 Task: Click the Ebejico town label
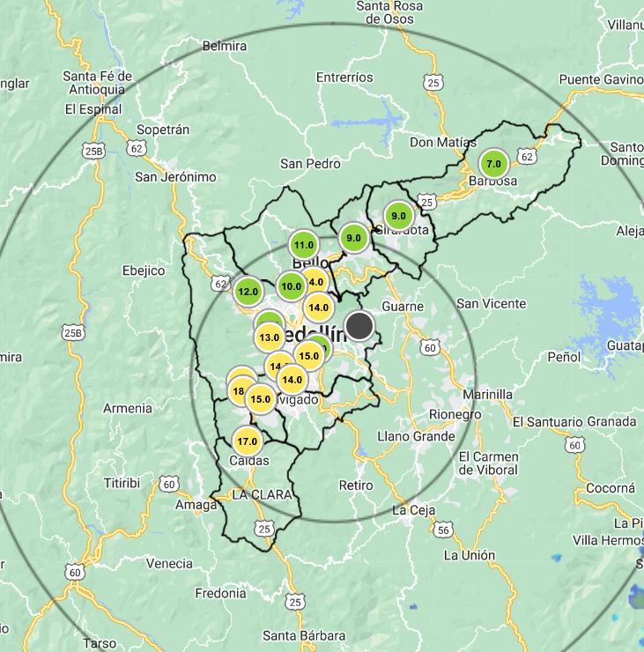144,271
